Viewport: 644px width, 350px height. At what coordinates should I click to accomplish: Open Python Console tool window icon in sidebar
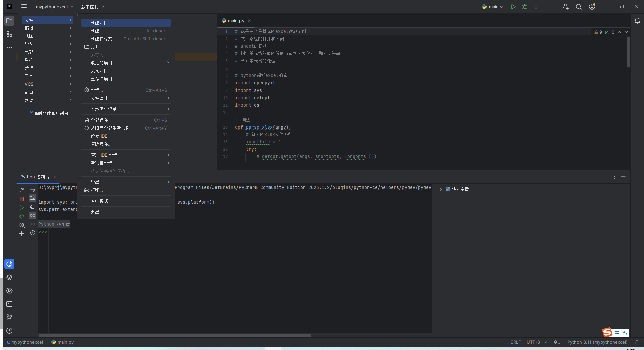click(9, 264)
